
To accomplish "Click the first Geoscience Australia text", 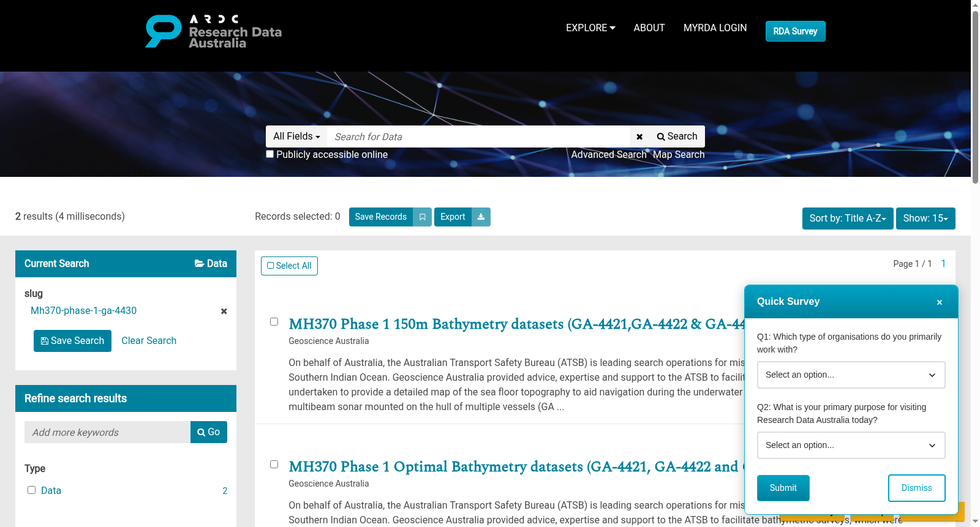I will [x=329, y=341].
